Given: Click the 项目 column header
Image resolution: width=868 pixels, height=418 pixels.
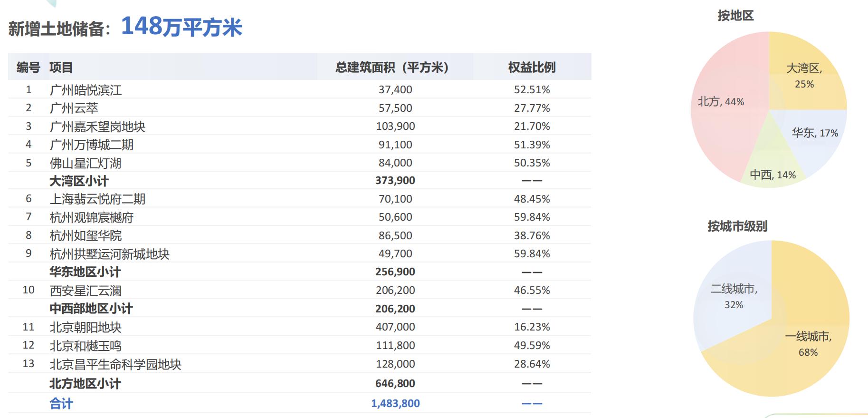Looking at the screenshot, I should [x=61, y=68].
